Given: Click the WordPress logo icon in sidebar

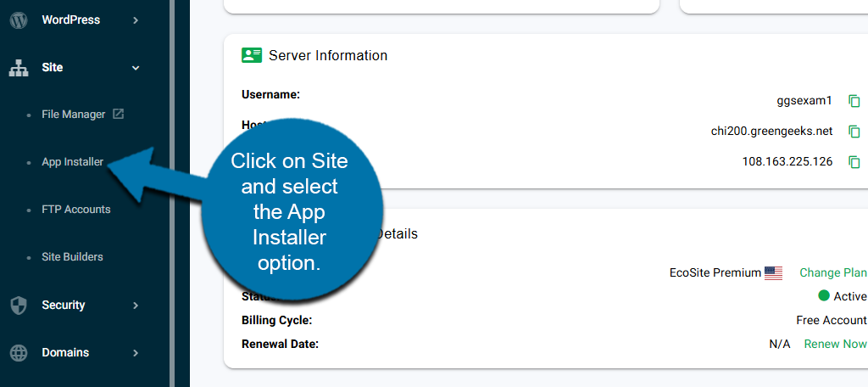Looking at the screenshot, I should pos(19,20).
